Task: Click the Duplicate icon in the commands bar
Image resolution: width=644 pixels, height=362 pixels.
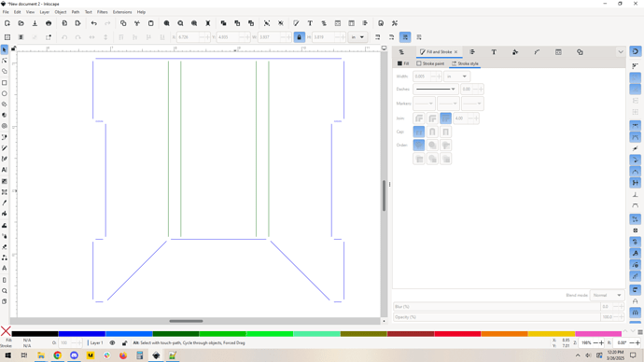Action: 223,23
